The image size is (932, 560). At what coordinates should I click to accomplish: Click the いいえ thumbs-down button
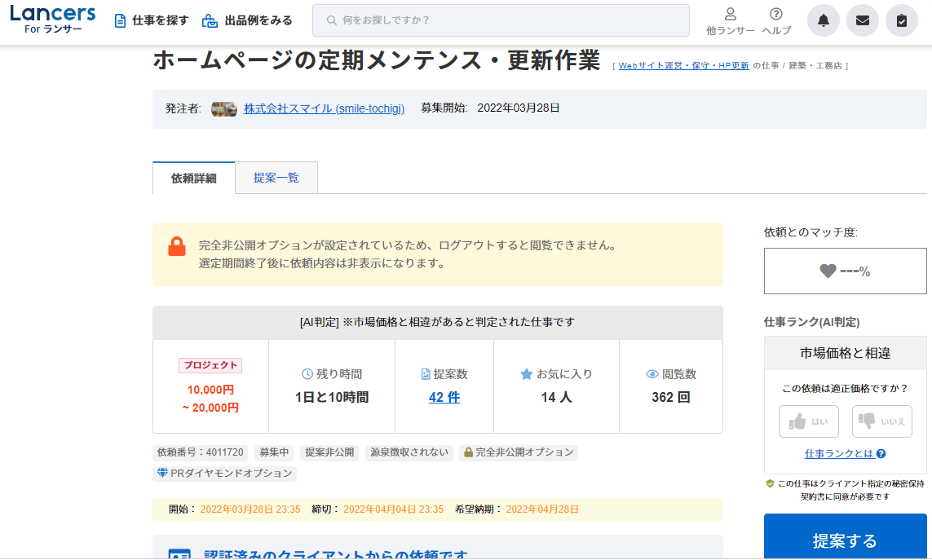[x=882, y=421]
